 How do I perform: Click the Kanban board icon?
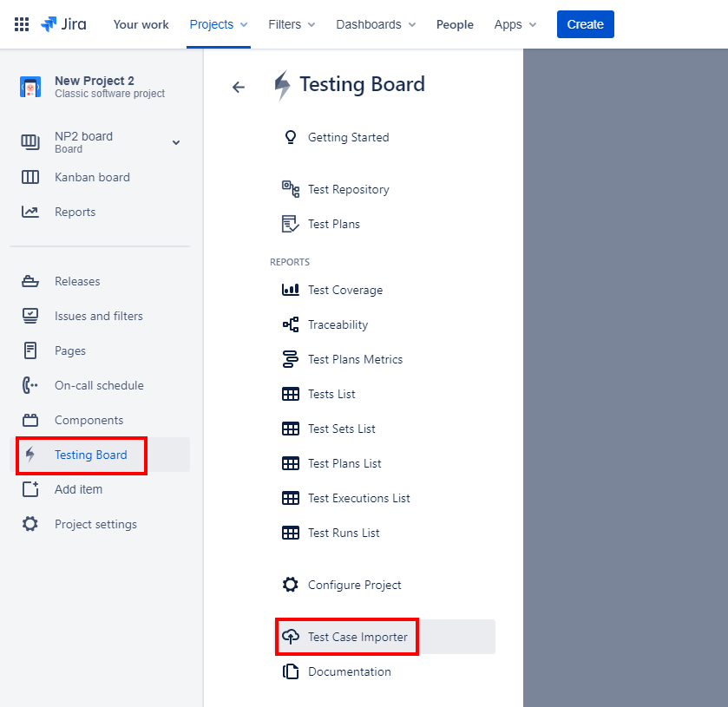click(x=30, y=177)
